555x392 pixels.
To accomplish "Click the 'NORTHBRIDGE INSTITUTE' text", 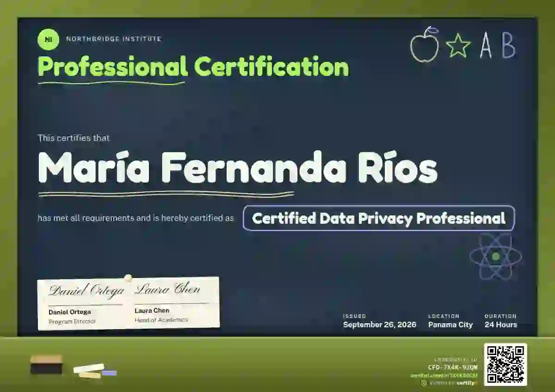I will click(114, 39).
